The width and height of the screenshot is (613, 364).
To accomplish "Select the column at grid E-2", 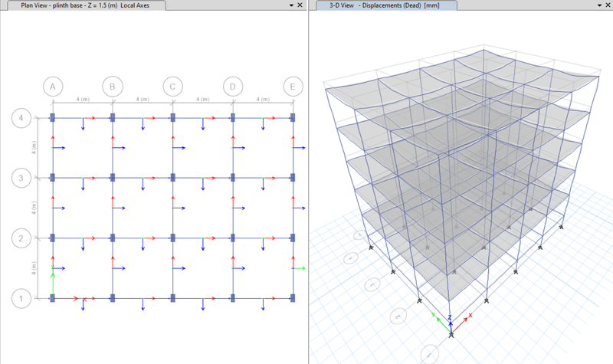I will coord(293,238).
